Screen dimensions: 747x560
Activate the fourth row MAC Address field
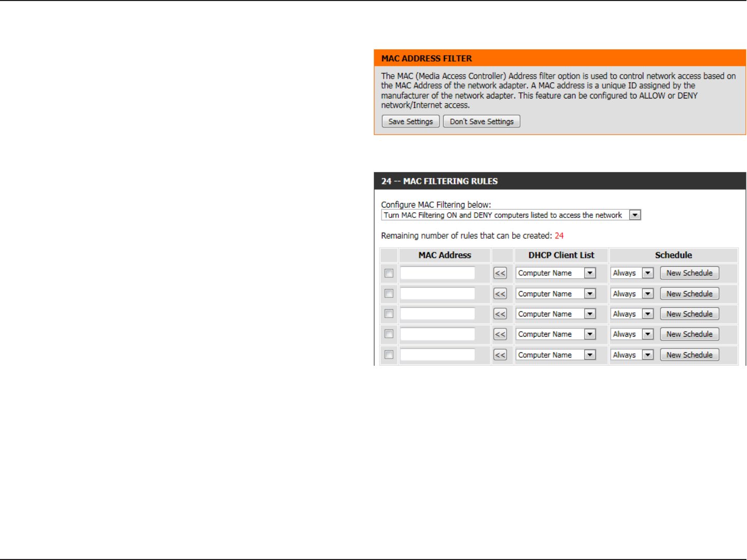click(438, 334)
